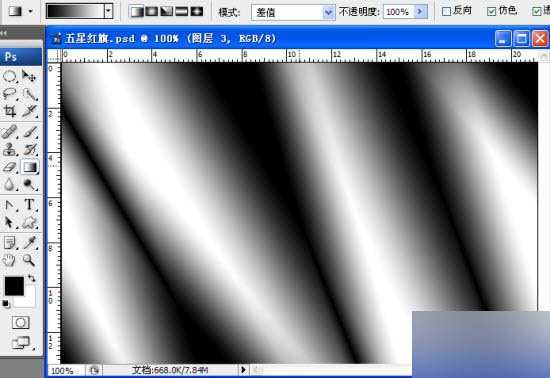
Task: Open the 模式 blend mode dropdown
Action: tap(293, 13)
